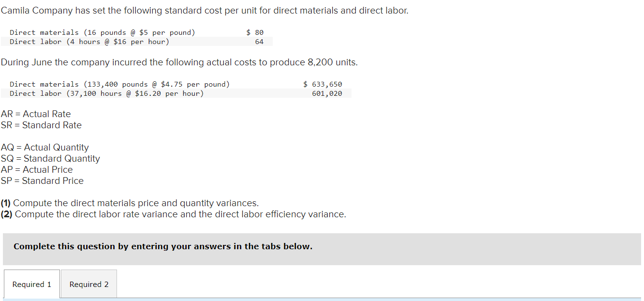Click the SR = Standard Rate definition line
This screenshot has height=301, width=644.
click(x=41, y=125)
